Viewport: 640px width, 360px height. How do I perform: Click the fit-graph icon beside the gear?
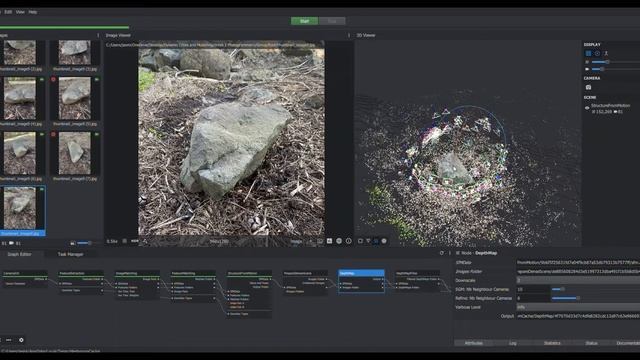point(9,340)
